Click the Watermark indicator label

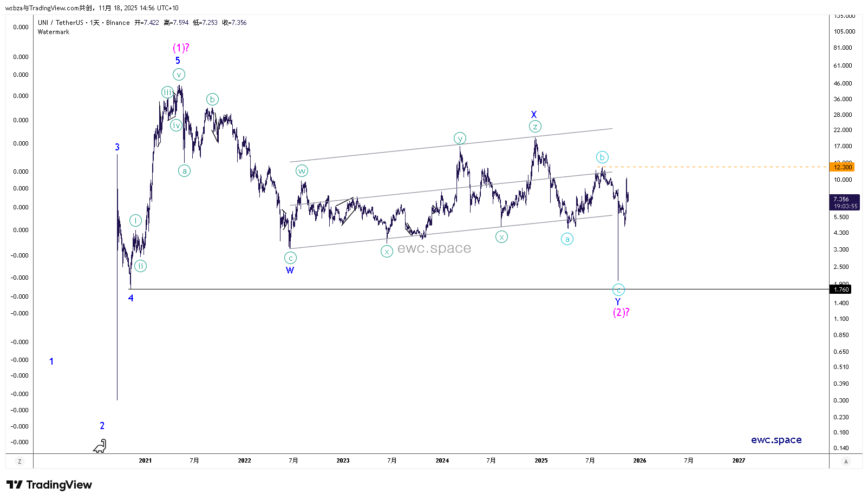click(54, 32)
